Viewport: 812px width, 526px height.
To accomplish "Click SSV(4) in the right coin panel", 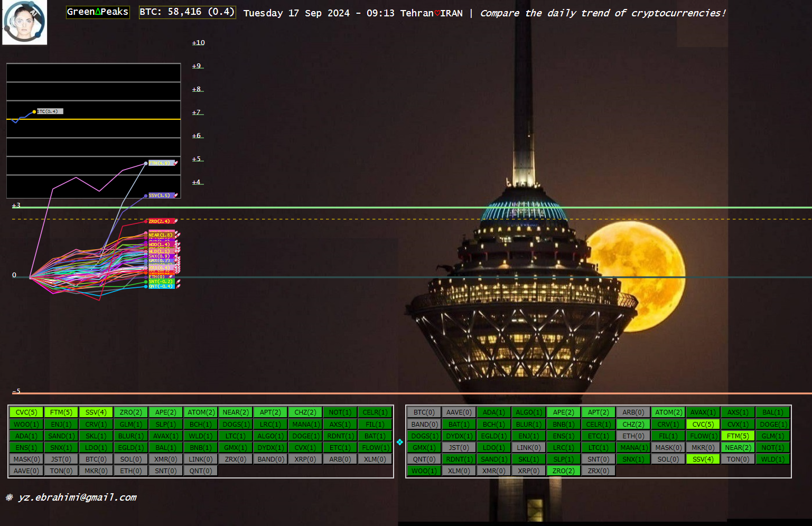I will click(x=703, y=459).
